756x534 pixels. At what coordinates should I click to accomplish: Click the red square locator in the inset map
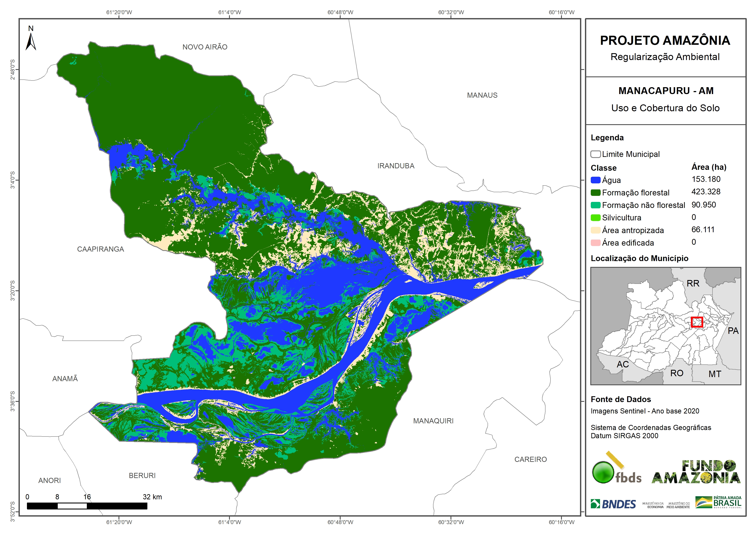(697, 322)
